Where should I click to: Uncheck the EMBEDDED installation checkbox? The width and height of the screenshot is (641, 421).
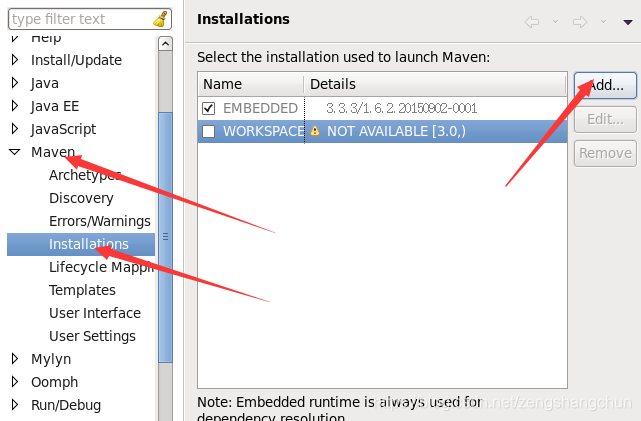coord(208,108)
